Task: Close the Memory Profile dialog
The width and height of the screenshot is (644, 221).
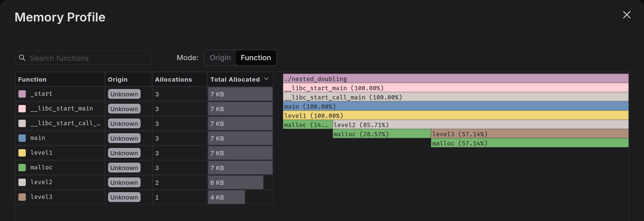Action: tap(627, 15)
